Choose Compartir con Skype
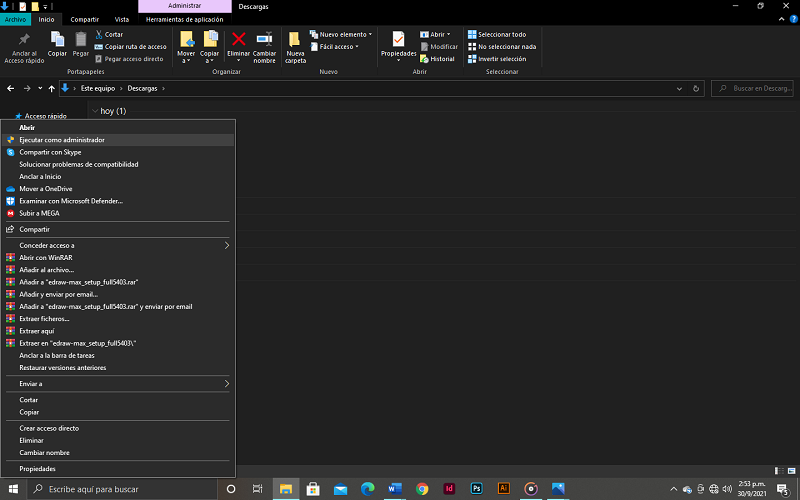Image resolution: width=800 pixels, height=500 pixels. [118, 152]
